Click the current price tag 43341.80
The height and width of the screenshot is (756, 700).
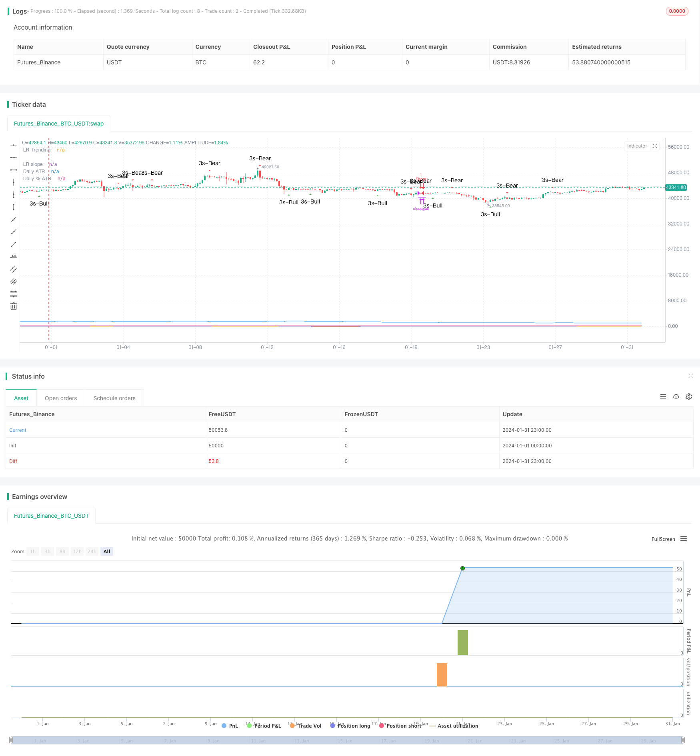(676, 188)
